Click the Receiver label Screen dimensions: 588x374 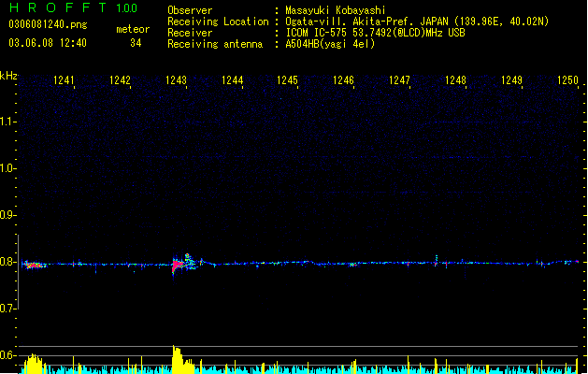(190, 33)
